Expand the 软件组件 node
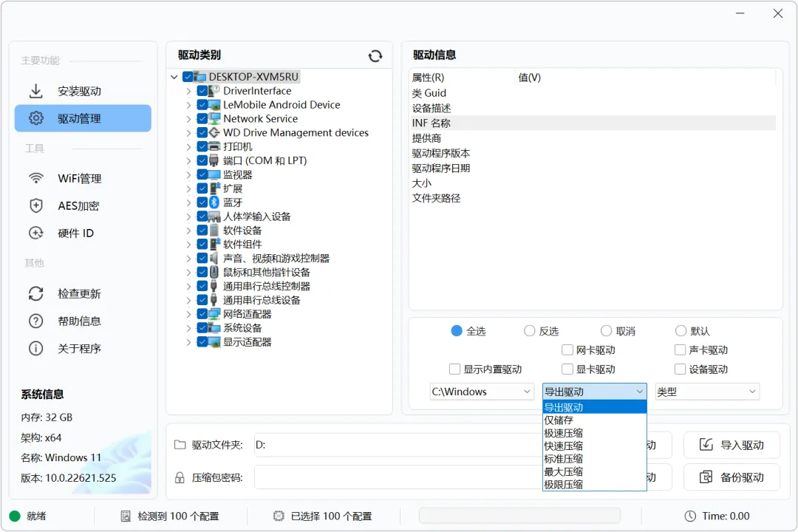Screen dimensions: 798x532 (188, 245)
